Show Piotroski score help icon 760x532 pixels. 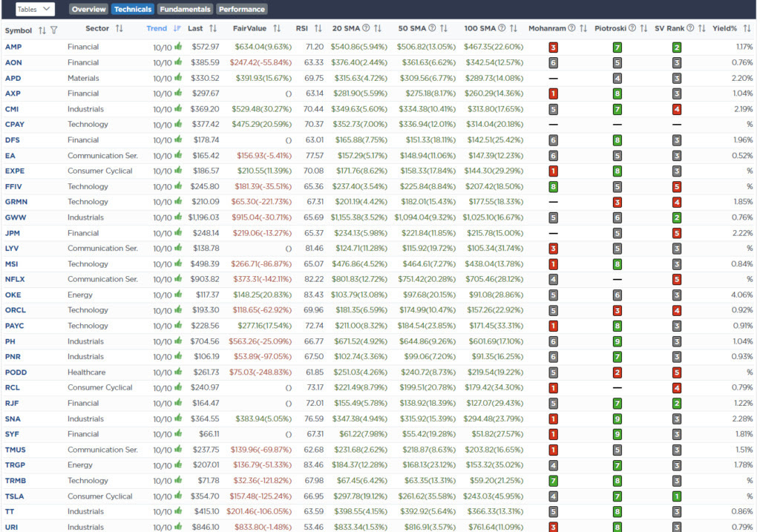[632, 28]
